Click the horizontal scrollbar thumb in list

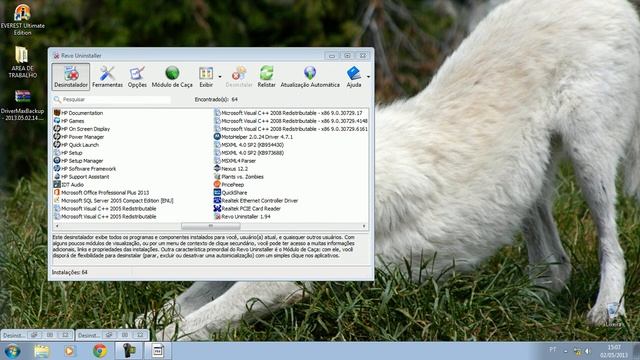coord(211,226)
